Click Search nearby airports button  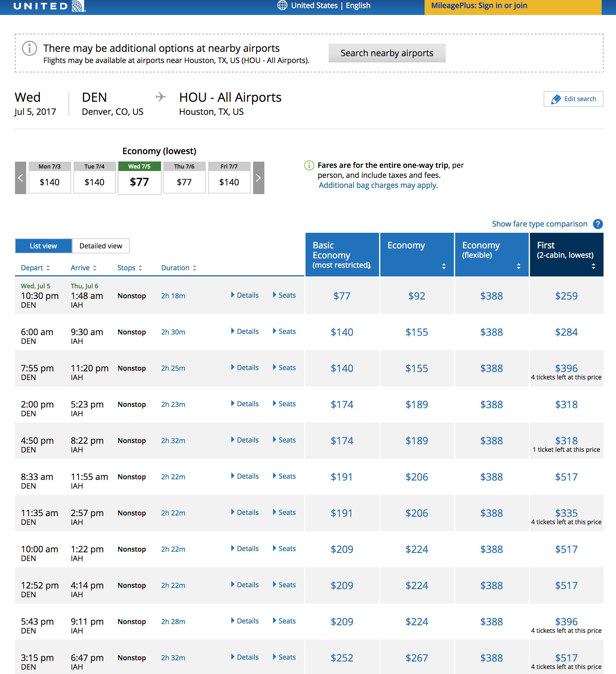click(x=387, y=53)
